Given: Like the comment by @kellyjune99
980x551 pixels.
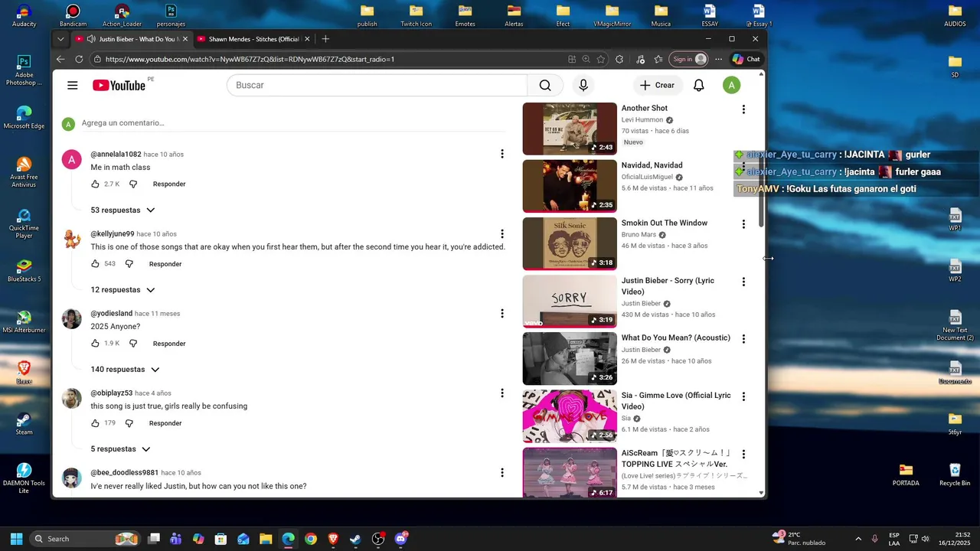Looking at the screenshot, I should click(95, 263).
